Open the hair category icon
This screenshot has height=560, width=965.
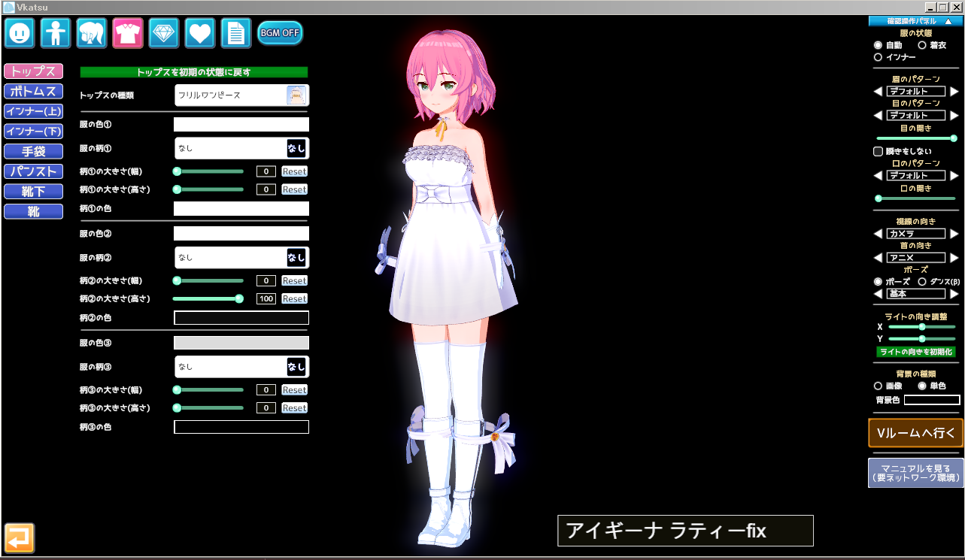pyautogui.click(x=92, y=33)
